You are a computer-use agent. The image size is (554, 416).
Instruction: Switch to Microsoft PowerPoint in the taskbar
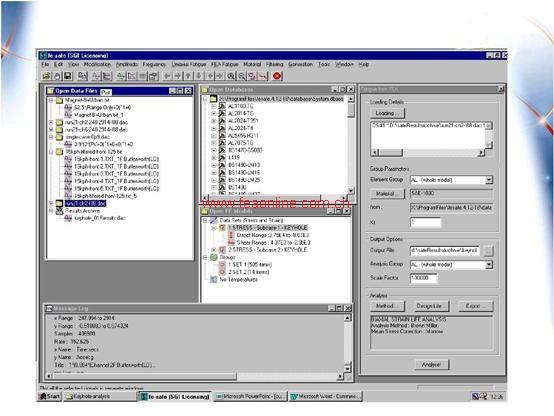(x=250, y=397)
